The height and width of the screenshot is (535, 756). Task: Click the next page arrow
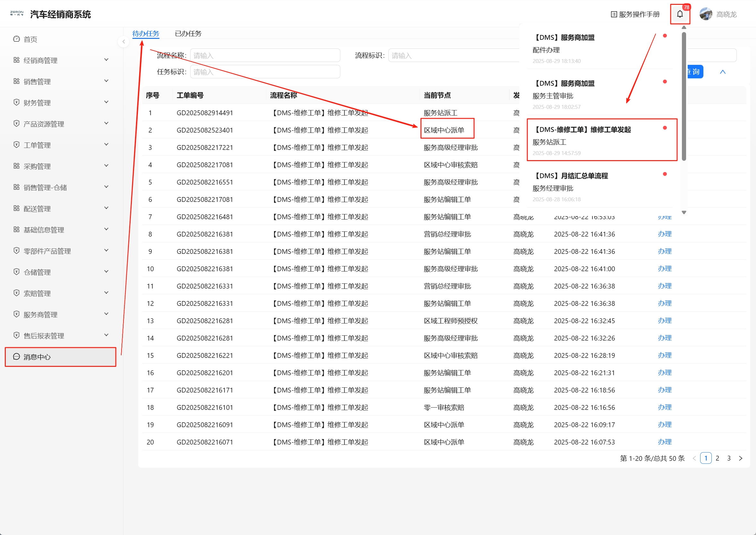click(741, 458)
